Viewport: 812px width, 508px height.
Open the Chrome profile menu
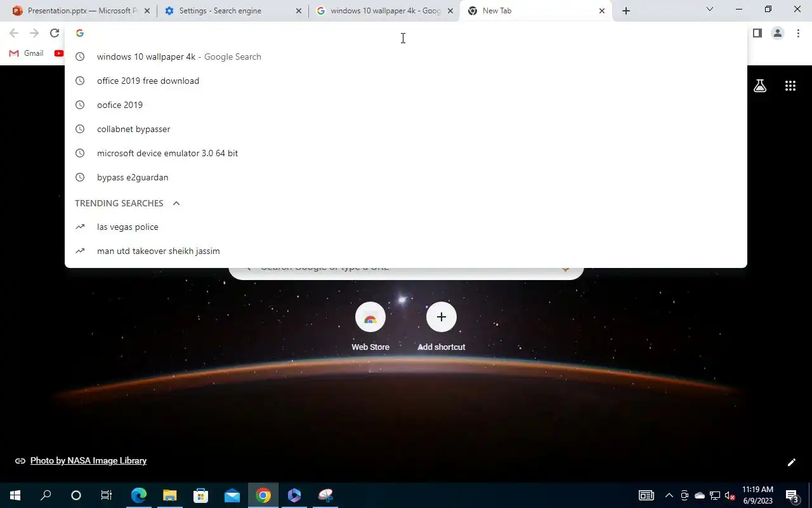[778, 33]
